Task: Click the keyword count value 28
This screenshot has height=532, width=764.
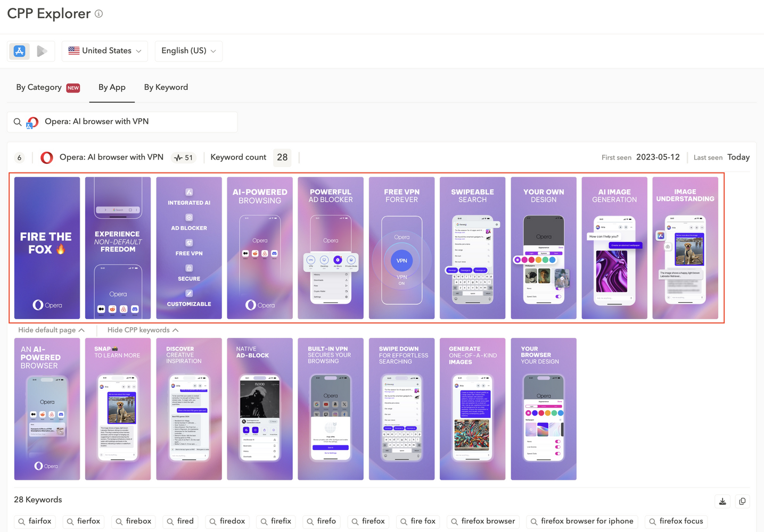Action: click(x=282, y=157)
